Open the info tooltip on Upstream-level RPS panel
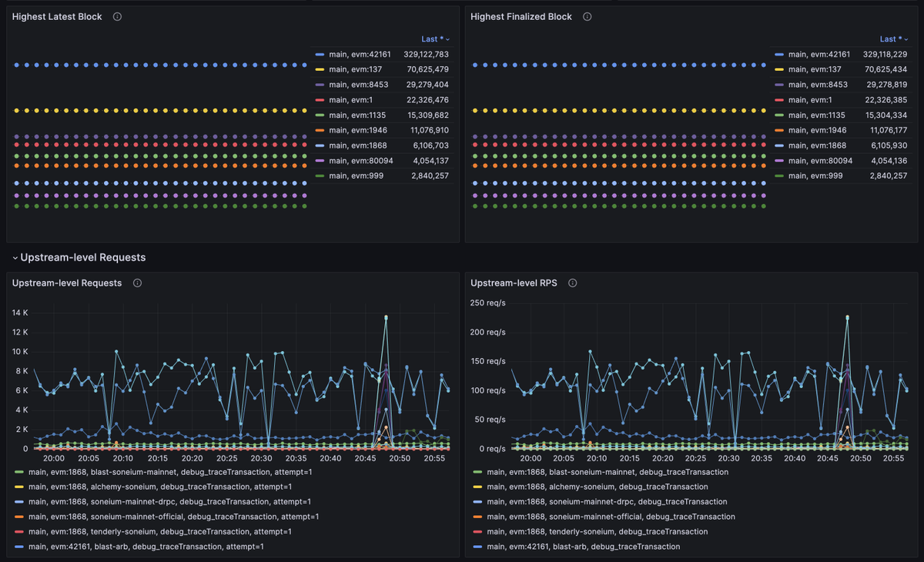 tap(572, 283)
